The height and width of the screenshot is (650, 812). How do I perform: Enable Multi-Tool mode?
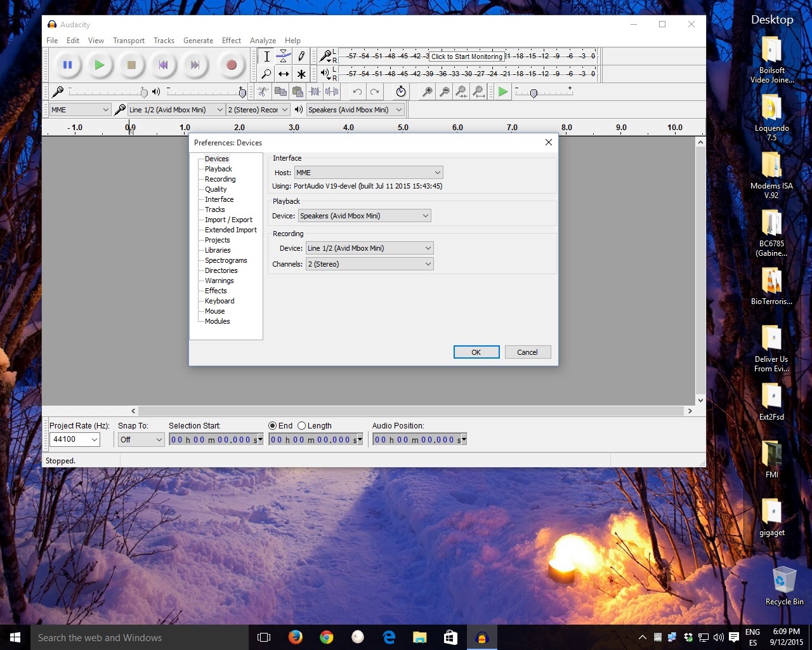coord(301,74)
